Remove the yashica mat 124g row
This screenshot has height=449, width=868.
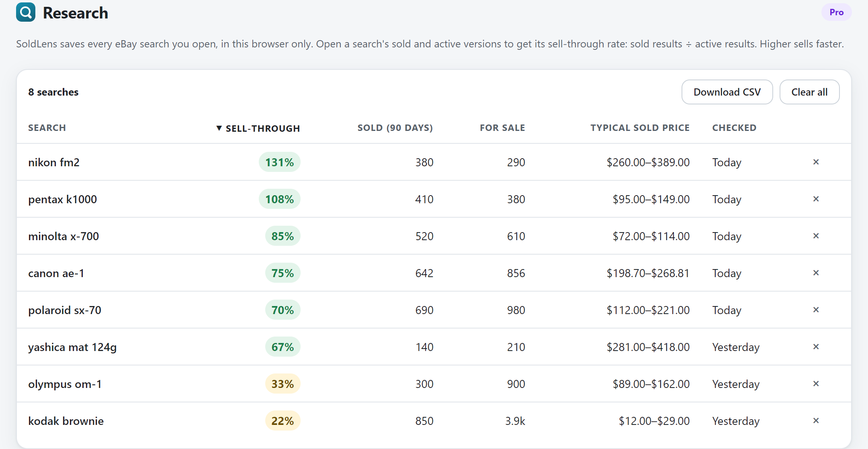(816, 347)
